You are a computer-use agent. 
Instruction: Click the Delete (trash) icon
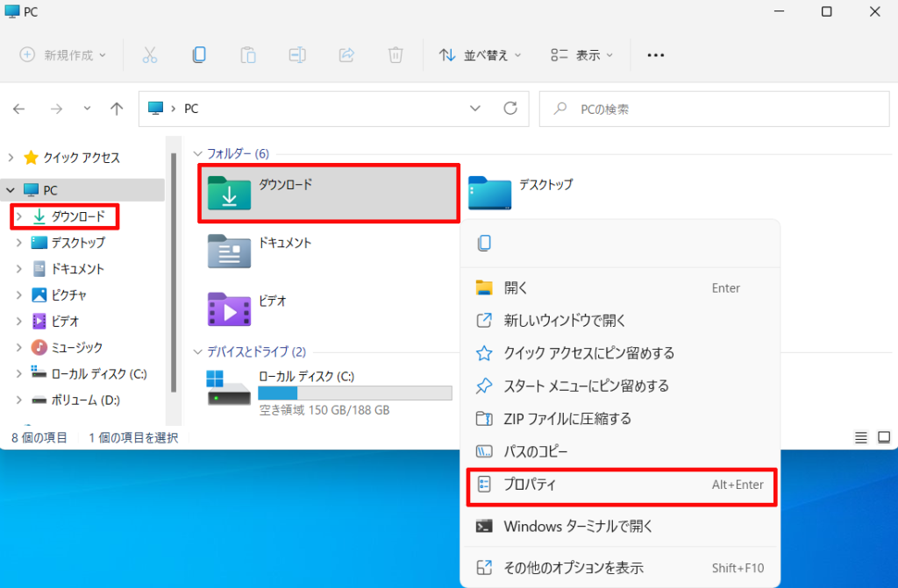[396, 54]
